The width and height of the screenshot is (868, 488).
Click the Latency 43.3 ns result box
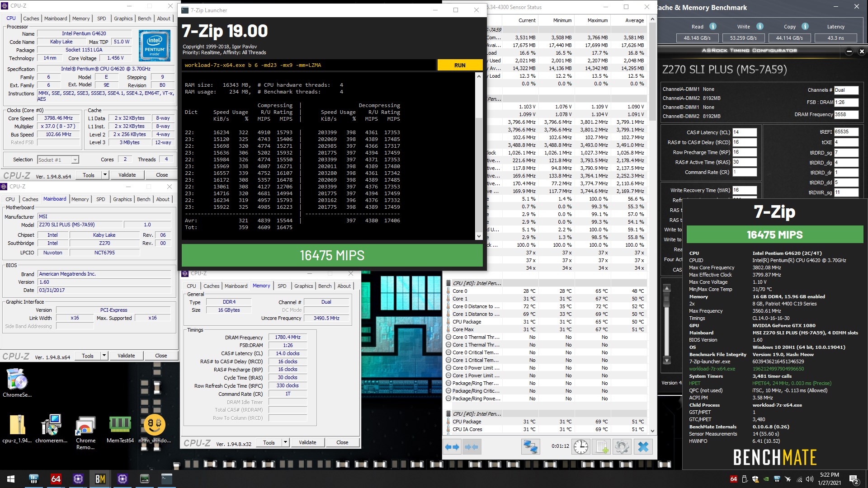tap(835, 38)
